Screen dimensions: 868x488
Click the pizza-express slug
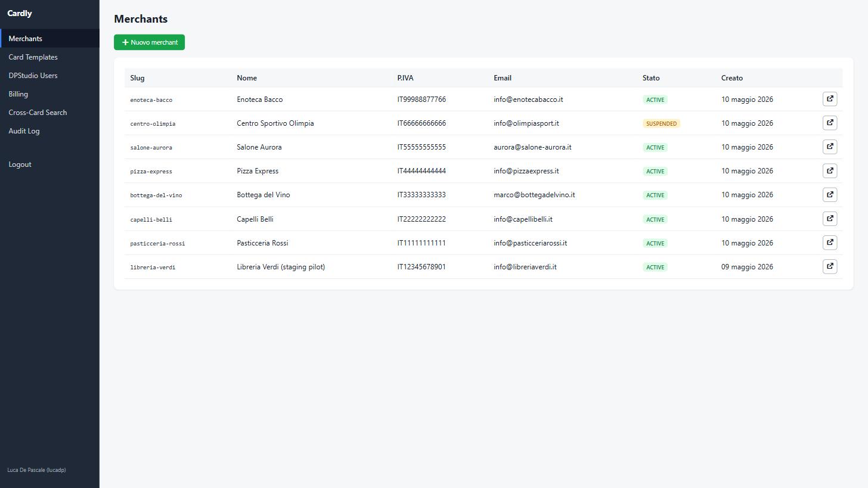[x=151, y=172]
